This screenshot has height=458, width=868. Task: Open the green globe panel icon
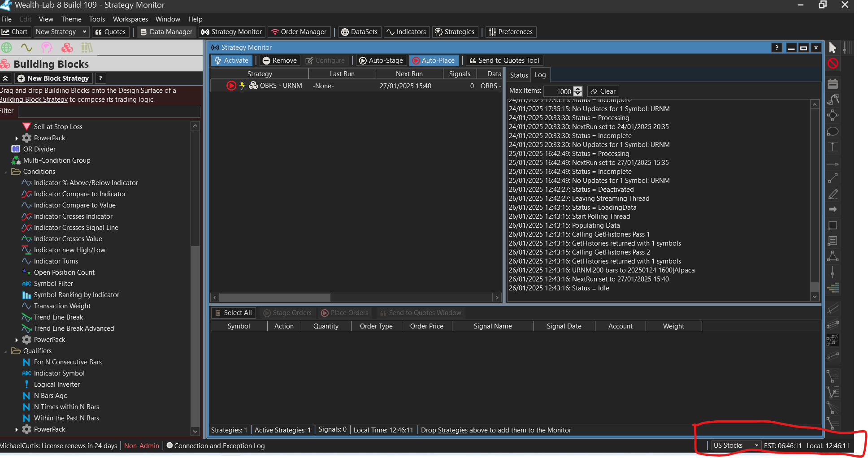[7, 48]
